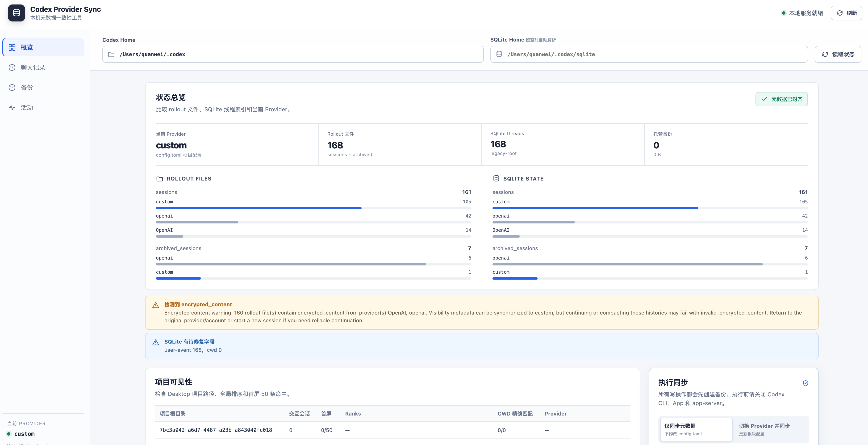
Task: Click the Ranks column header
Action: tap(353, 414)
